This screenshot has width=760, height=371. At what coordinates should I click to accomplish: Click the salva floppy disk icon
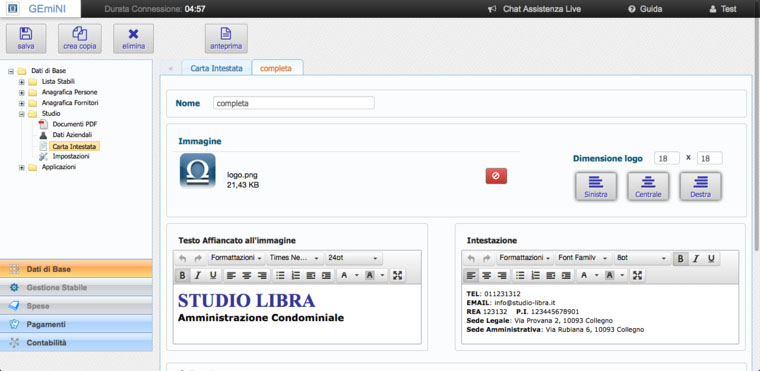pos(26,34)
